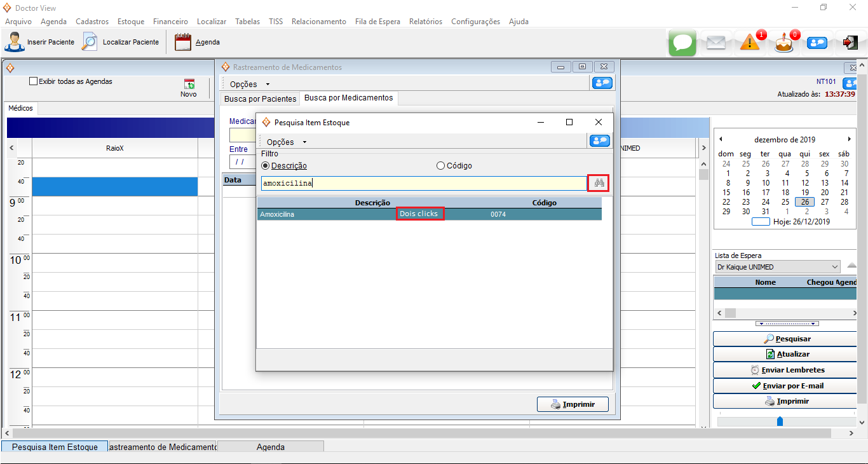
Task: Enable Exibir todas as Agendas checkbox
Action: click(34, 81)
